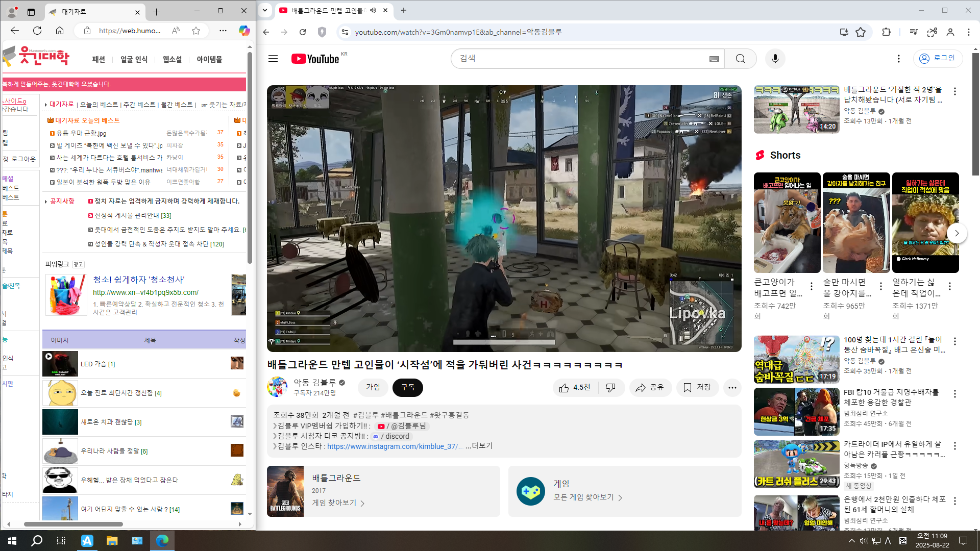Open Windows Start menu

(12, 541)
